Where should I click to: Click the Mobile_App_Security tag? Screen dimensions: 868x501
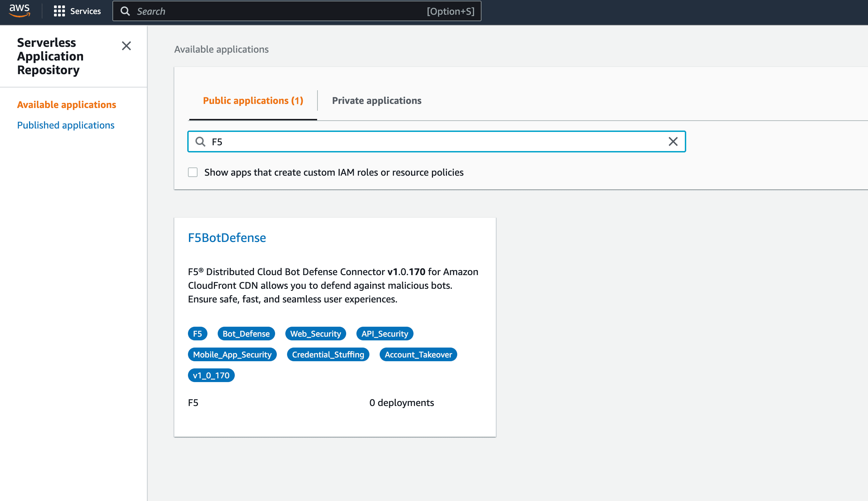(232, 354)
